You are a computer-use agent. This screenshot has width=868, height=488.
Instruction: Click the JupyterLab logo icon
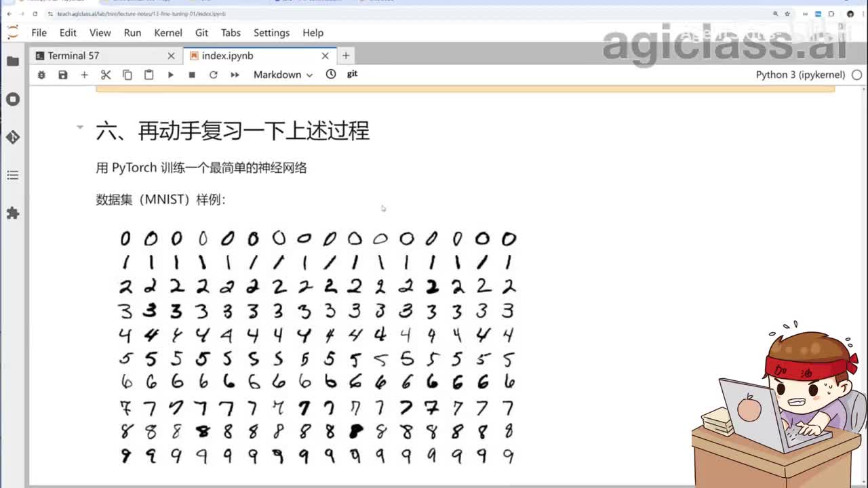point(13,32)
